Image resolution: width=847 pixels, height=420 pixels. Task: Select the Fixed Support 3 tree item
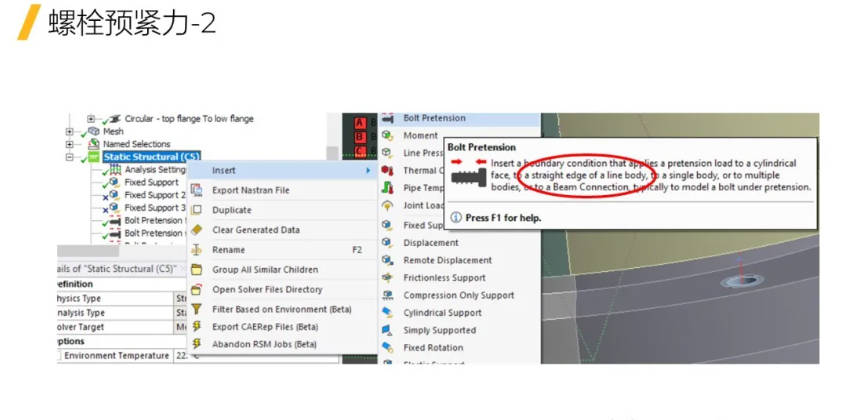point(154,208)
